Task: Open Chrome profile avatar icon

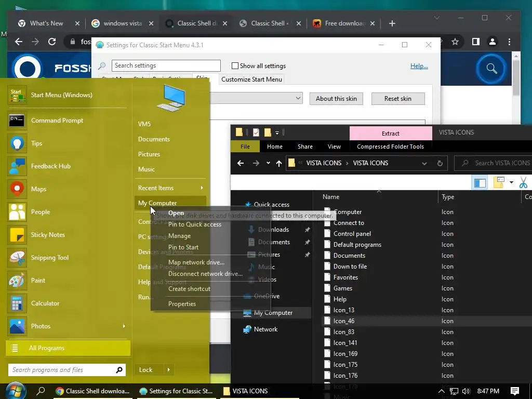Action: click(493, 42)
